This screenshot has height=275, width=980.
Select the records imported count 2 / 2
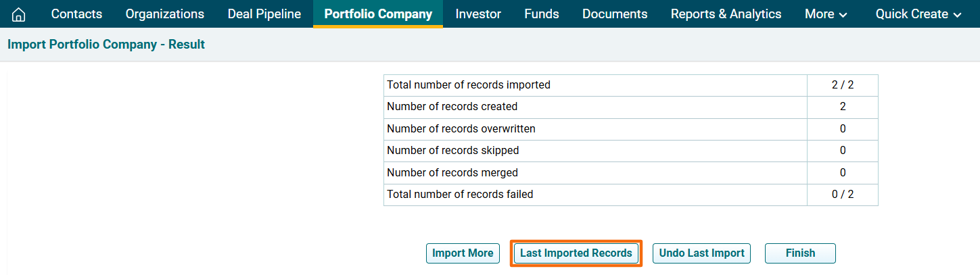[842, 85]
